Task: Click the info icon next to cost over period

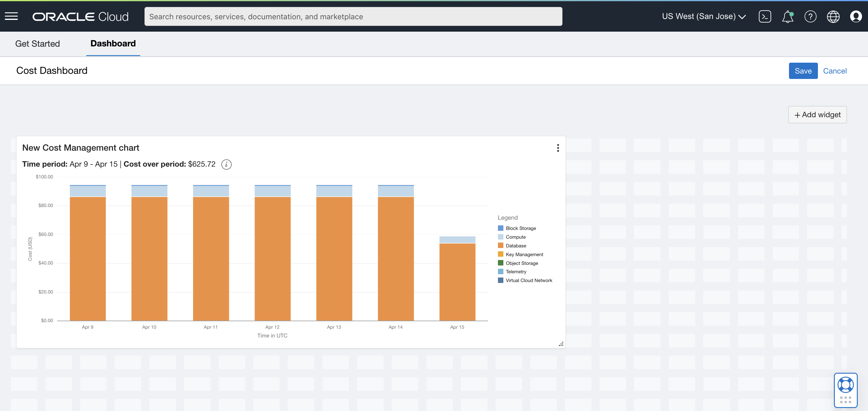Action: pyautogui.click(x=226, y=165)
